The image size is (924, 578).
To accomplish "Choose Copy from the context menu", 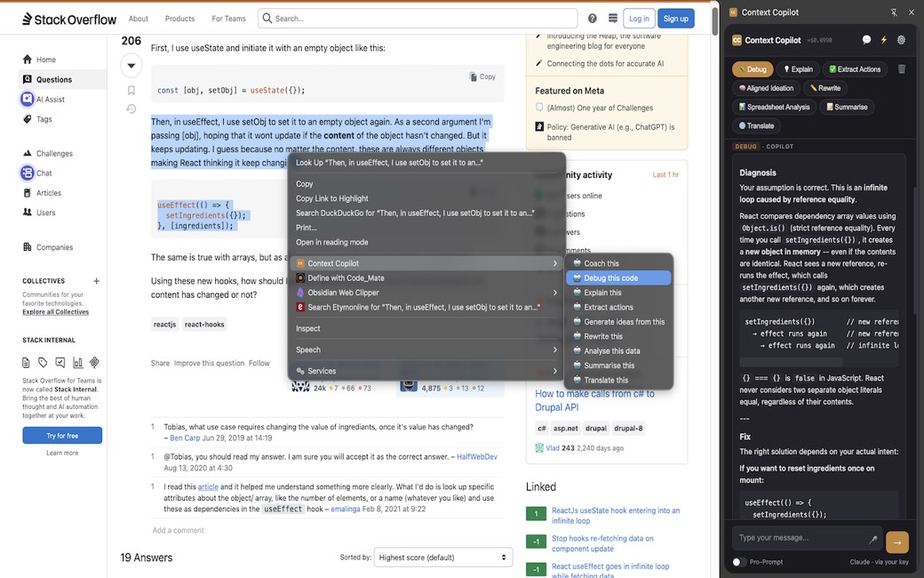I will [x=427, y=184].
